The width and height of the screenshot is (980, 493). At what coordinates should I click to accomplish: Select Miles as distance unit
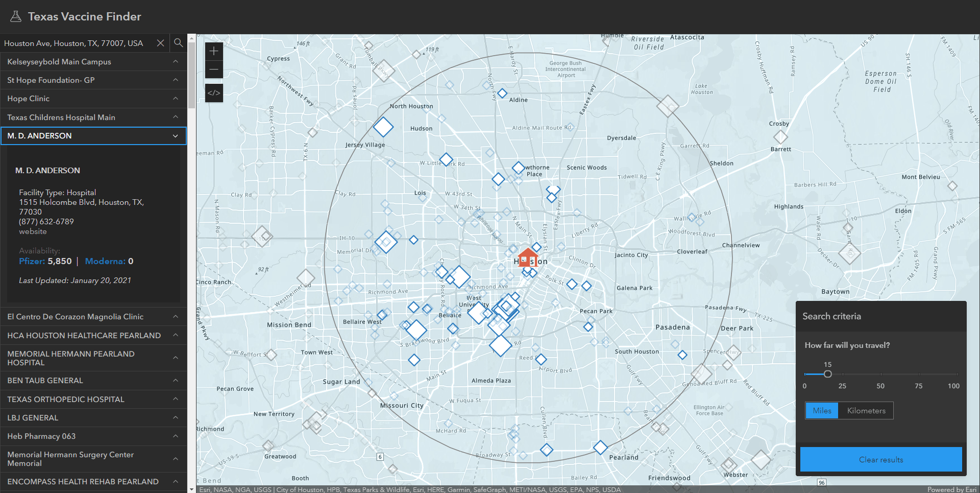[x=822, y=411]
